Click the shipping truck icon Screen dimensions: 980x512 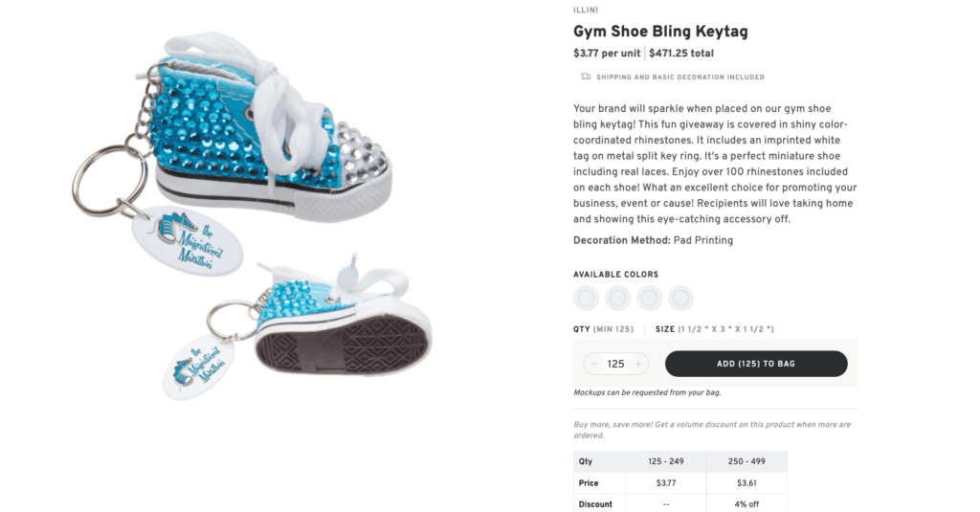point(585,77)
